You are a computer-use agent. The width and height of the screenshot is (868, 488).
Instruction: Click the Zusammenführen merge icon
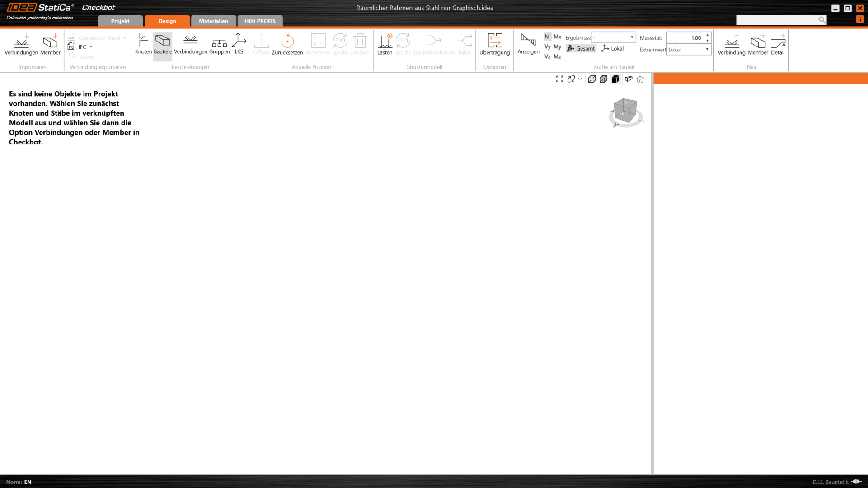point(434,44)
